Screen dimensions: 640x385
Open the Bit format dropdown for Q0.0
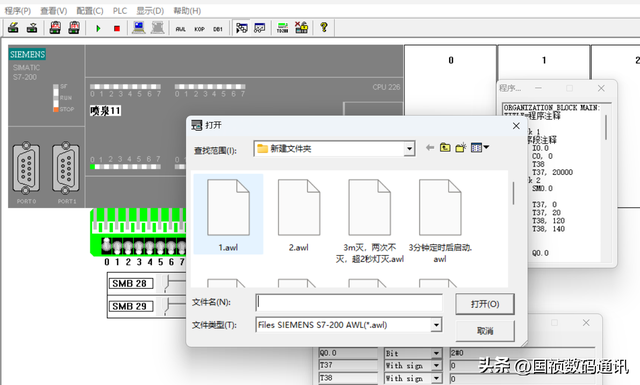(x=436, y=353)
